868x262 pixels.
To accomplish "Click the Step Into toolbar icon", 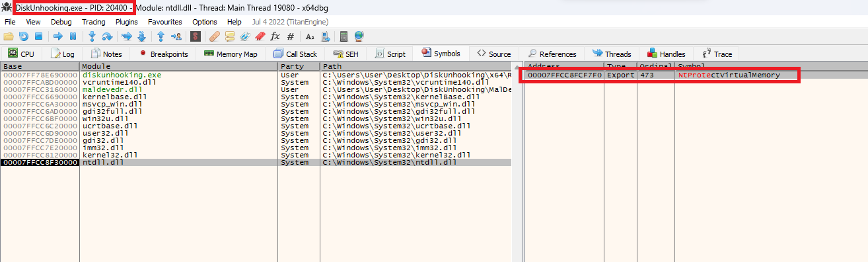I will click(92, 36).
